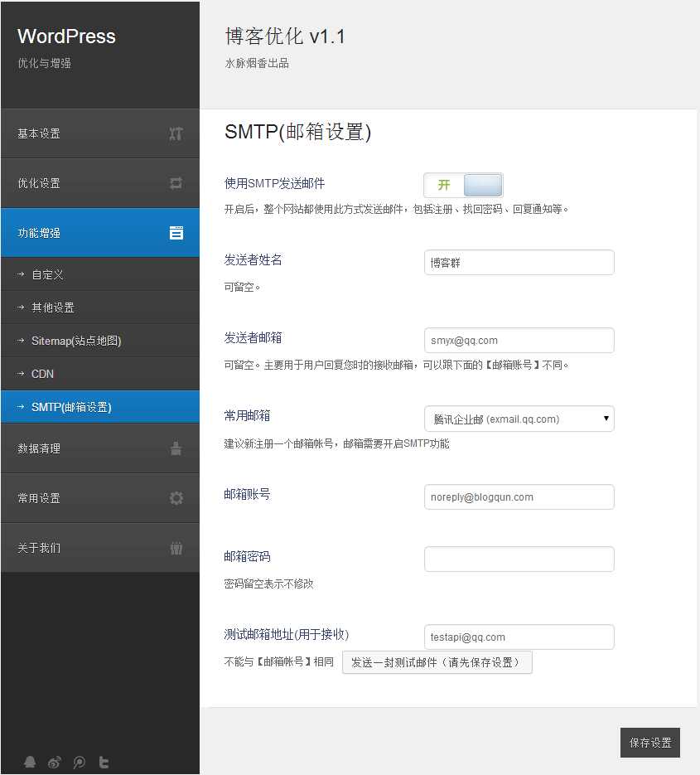
Task: Click the 保存设置 button
Action: 649,743
